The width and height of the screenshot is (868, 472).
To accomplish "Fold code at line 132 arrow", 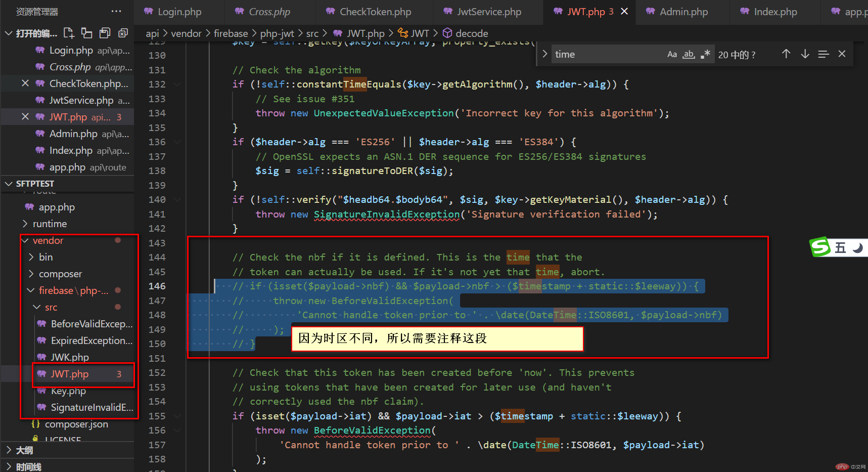I will tap(177, 84).
